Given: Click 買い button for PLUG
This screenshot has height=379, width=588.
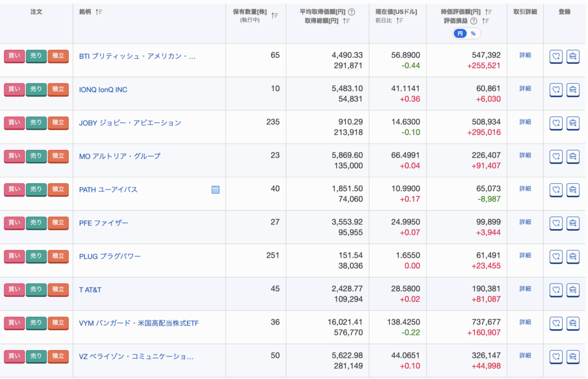Looking at the screenshot, I should click(x=14, y=257).
